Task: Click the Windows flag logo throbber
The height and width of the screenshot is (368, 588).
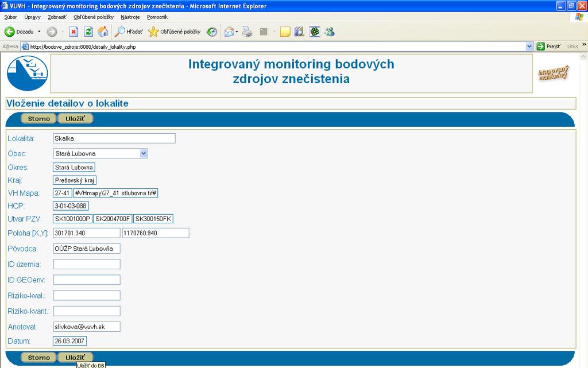Action: (x=579, y=17)
